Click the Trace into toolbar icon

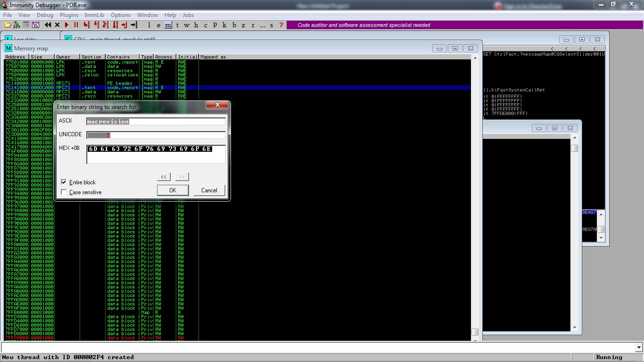pyautogui.click(x=106, y=25)
